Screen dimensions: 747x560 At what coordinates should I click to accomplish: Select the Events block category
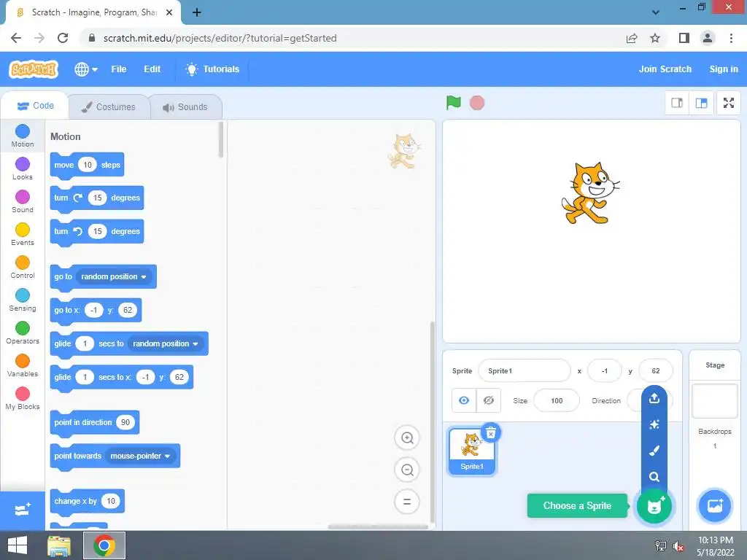pyautogui.click(x=23, y=235)
